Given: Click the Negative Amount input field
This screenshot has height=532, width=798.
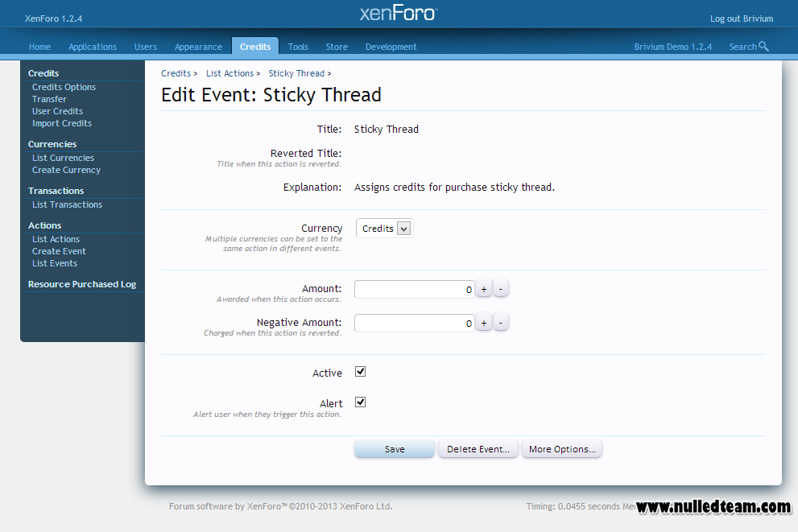Looking at the screenshot, I should [414, 323].
